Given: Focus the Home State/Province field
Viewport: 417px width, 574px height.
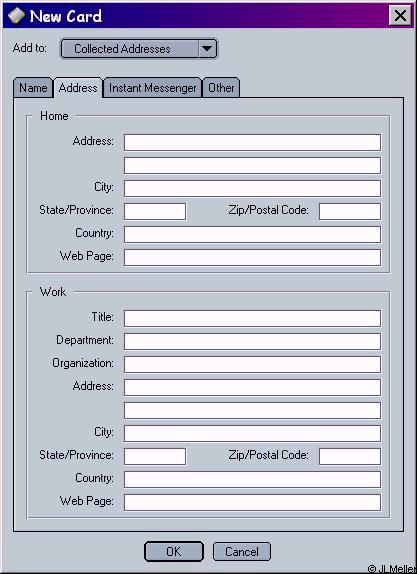Looking at the screenshot, I should tap(155, 212).
